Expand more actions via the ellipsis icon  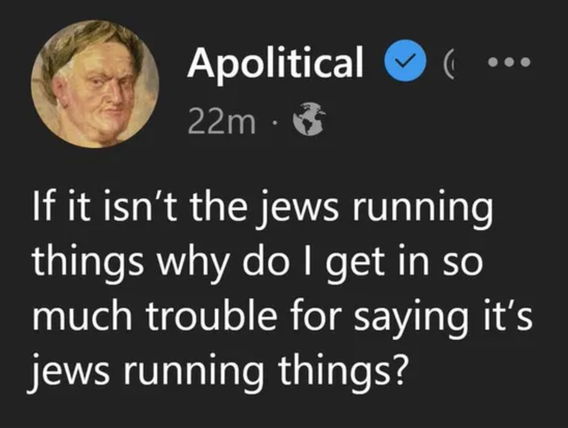[x=509, y=63]
